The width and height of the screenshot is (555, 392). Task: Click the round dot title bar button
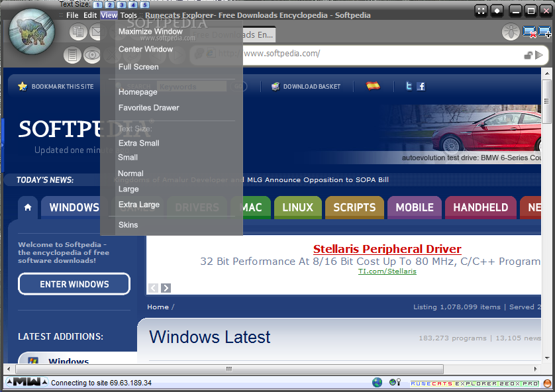(x=497, y=11)
